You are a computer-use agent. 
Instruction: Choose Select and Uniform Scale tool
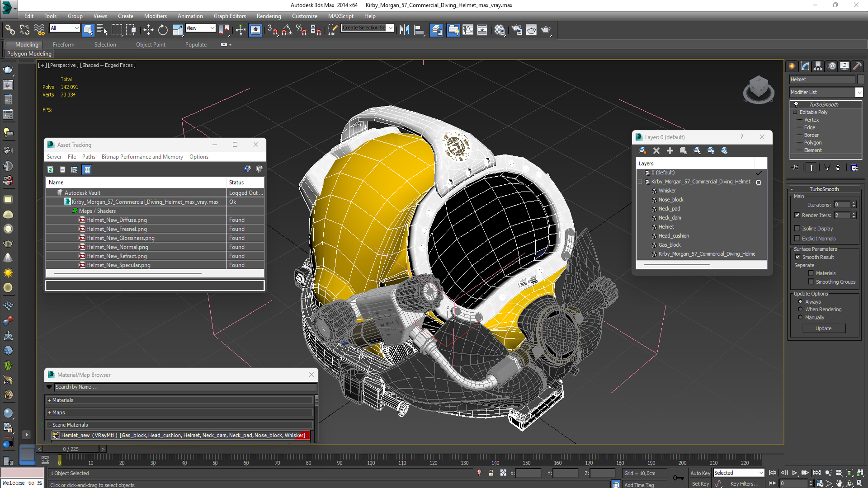coord(178,30)
